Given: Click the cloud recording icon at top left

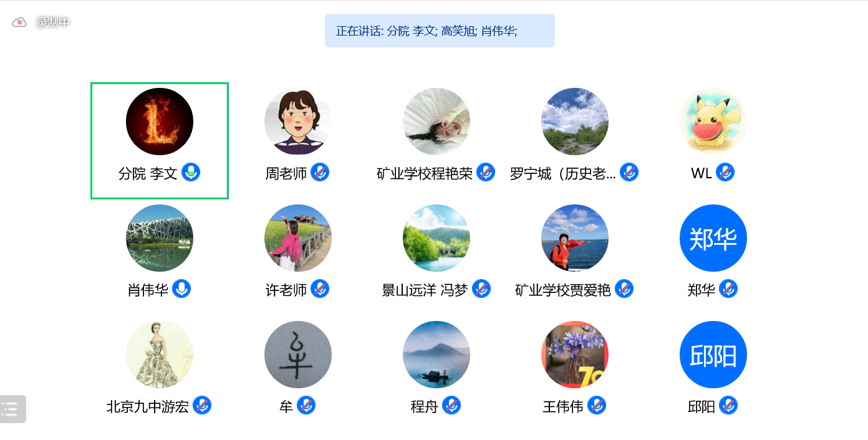Looking at the screenshot, I should pyautogui.click(x=19, y=22).
